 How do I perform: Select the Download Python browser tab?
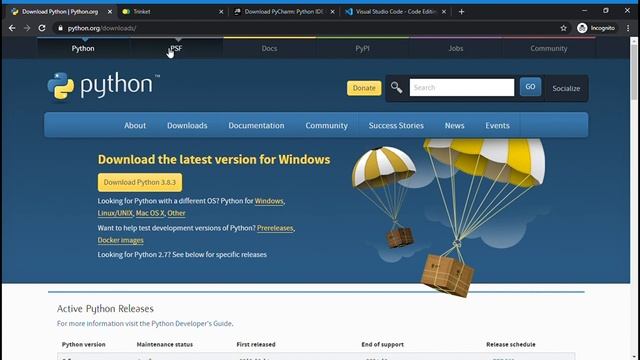point(60,12)
